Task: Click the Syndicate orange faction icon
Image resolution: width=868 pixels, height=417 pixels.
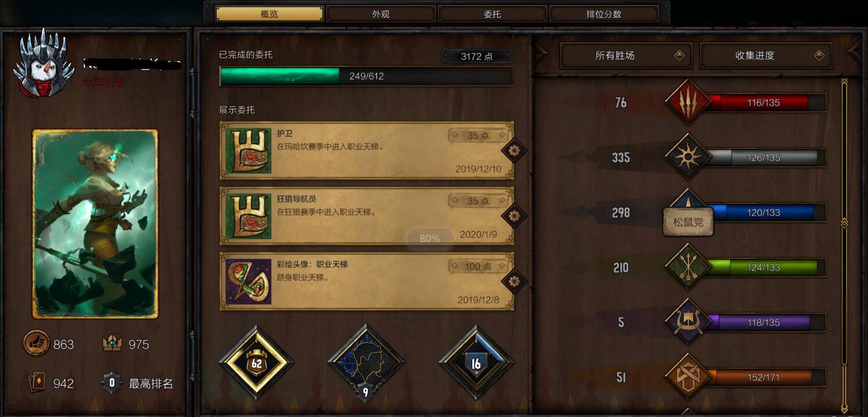Action: (x=688, y=376)
